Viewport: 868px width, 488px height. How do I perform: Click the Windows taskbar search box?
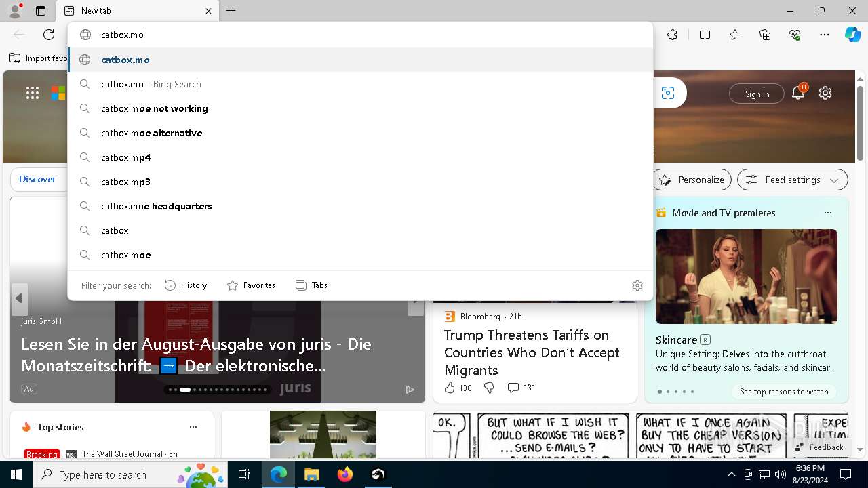(131, 474)
